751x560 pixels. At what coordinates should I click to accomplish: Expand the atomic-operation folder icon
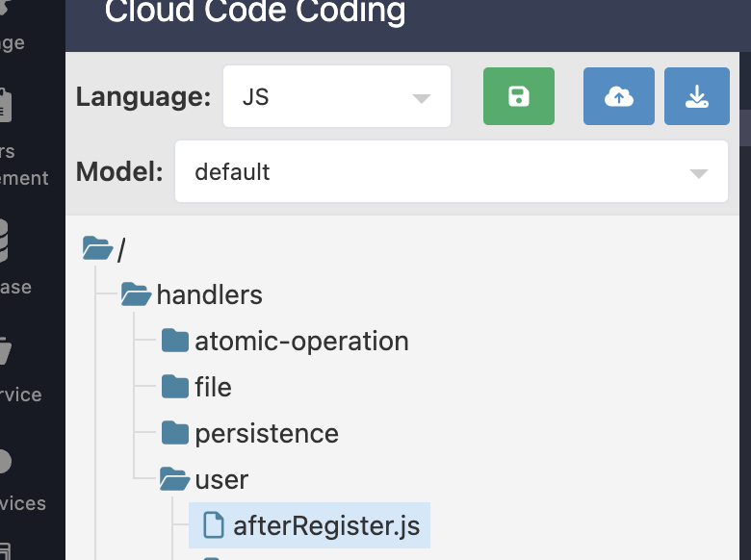(175, 341)
